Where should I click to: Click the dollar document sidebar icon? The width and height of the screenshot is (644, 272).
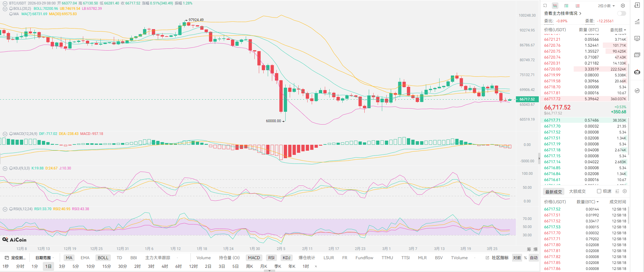pos(637,5)
